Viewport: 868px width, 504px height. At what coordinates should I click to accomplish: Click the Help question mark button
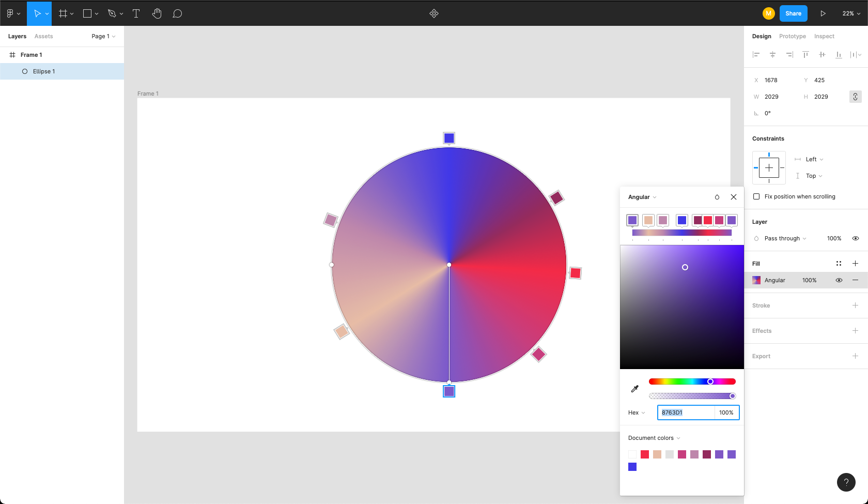[846, 482]
